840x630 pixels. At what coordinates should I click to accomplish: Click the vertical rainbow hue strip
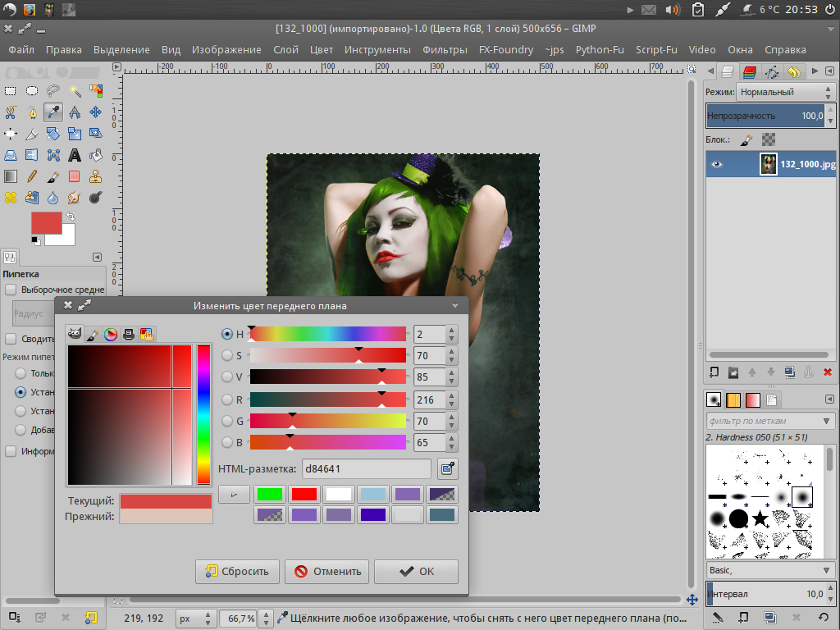click(203, 415)
